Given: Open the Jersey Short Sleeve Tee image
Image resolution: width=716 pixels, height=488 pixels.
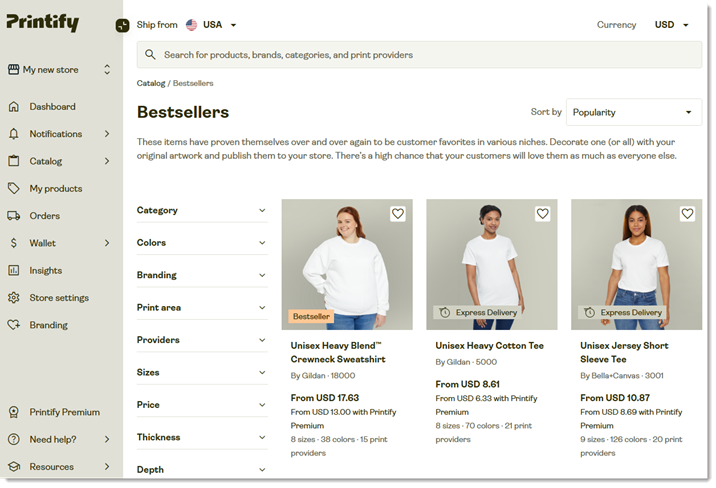Looking at the screenshot, I should (637, 264).
